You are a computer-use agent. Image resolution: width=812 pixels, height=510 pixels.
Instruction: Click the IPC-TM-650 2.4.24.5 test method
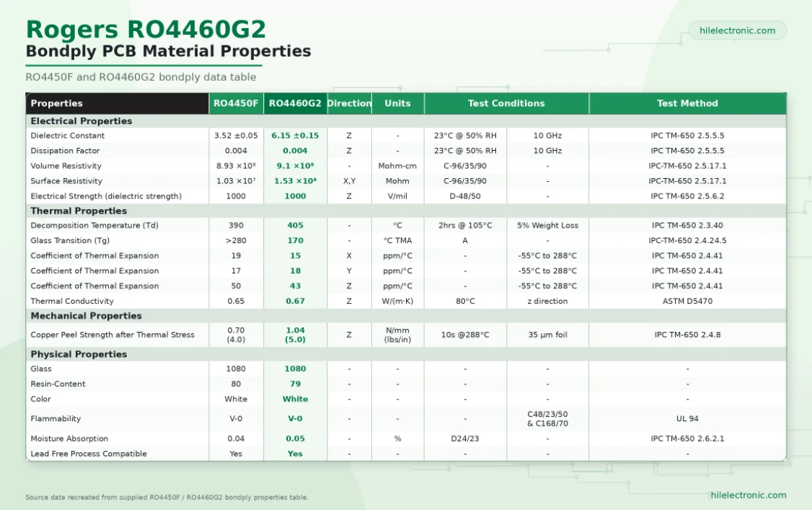(x=688, y=240)
